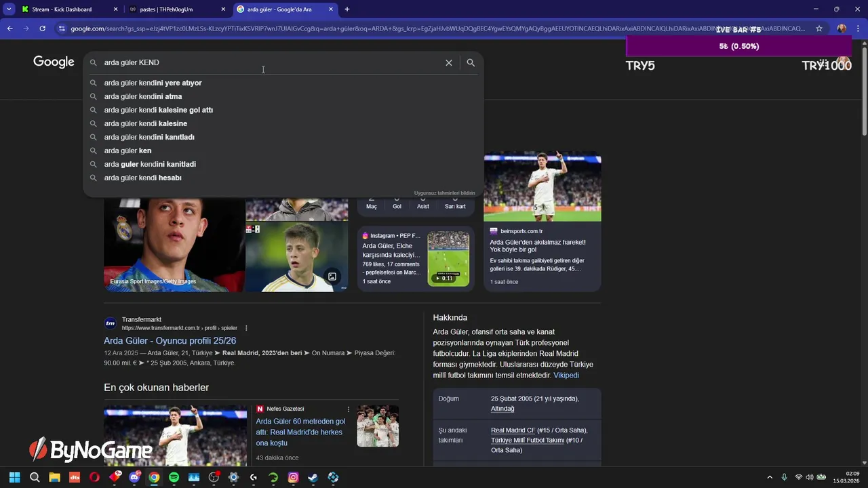Image resolution: width=868 pixels, height=488 pixels.
Task: Open the large Arda Güler Getty image
Action: pyautogui.click(x=174, y=245)
